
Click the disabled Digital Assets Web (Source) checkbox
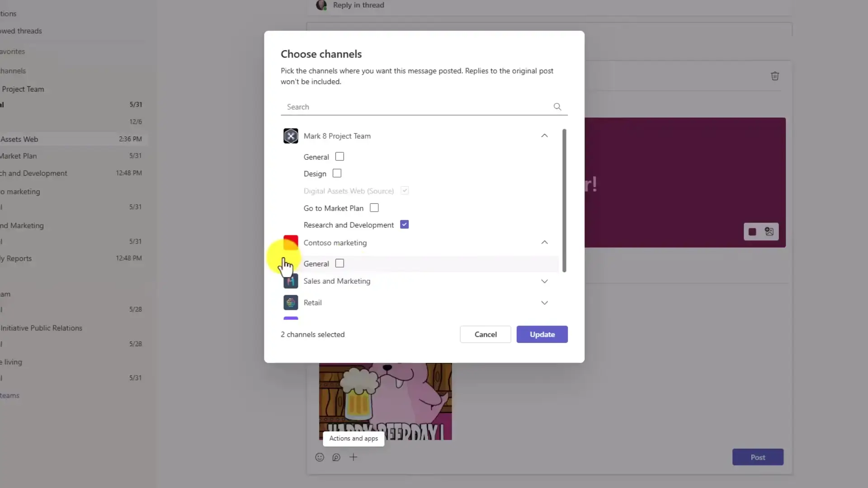tap(405, 191)
